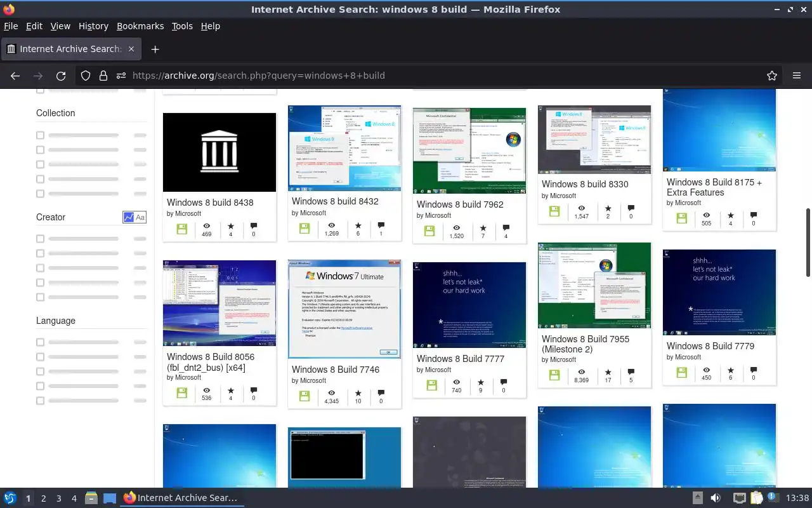812x508 pixels.
Task: Click the site permissions icon in address bar
Action: 121,76
